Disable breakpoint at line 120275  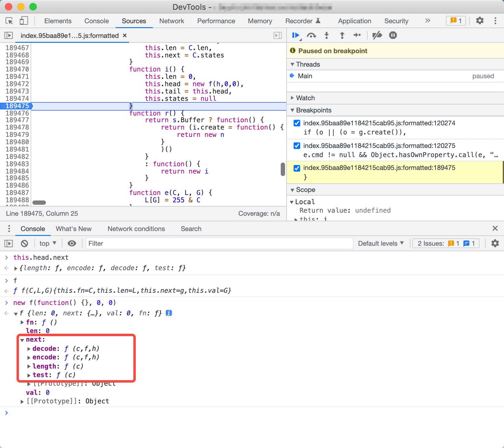point(296,146)
